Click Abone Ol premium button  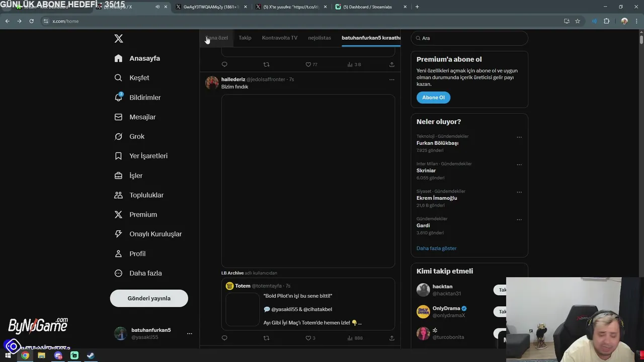click(x=433, y=98)
